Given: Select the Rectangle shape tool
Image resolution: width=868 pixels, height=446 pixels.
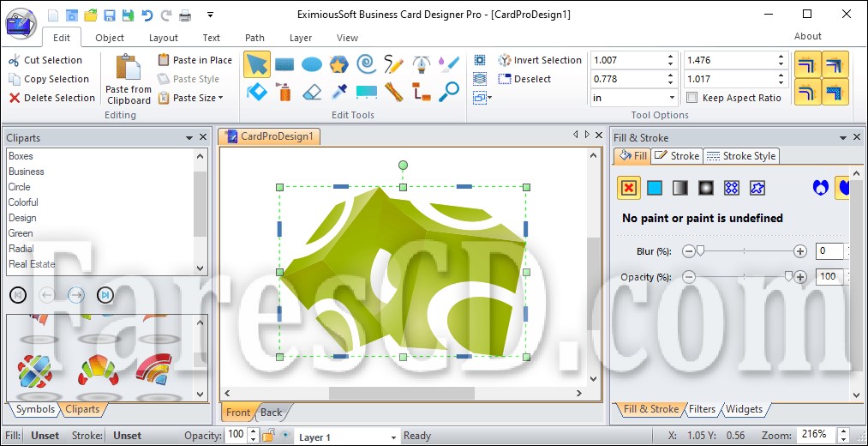Looking at the screenshot, I should pos(284,65).
